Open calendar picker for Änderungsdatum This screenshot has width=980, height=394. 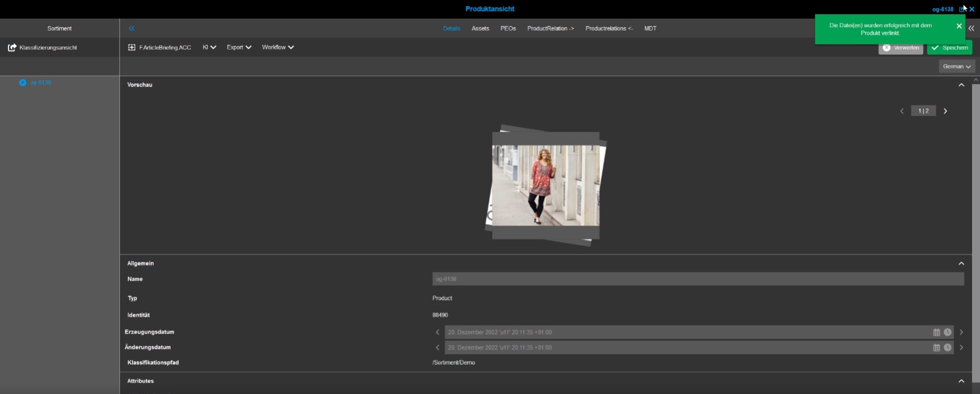tap(936, 348)
